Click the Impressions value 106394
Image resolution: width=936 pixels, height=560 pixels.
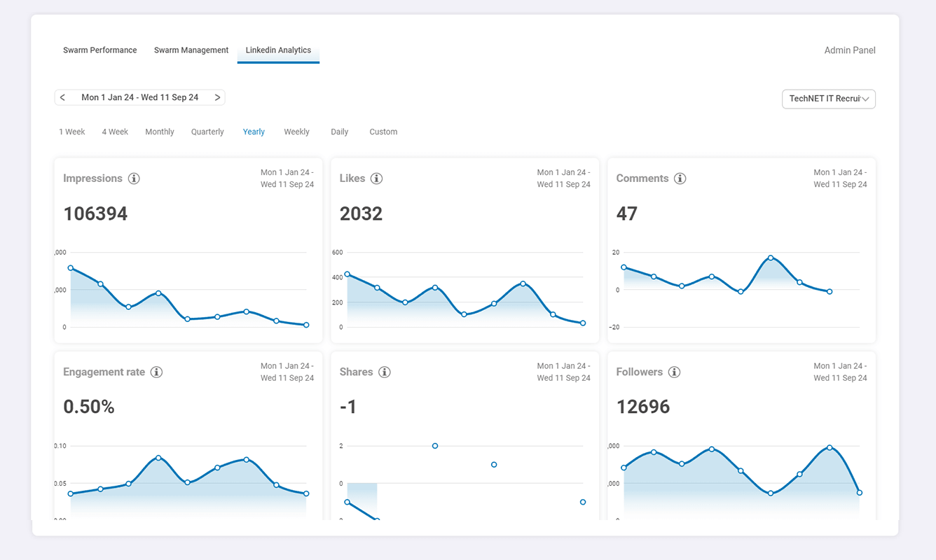(x=95, y=213)
